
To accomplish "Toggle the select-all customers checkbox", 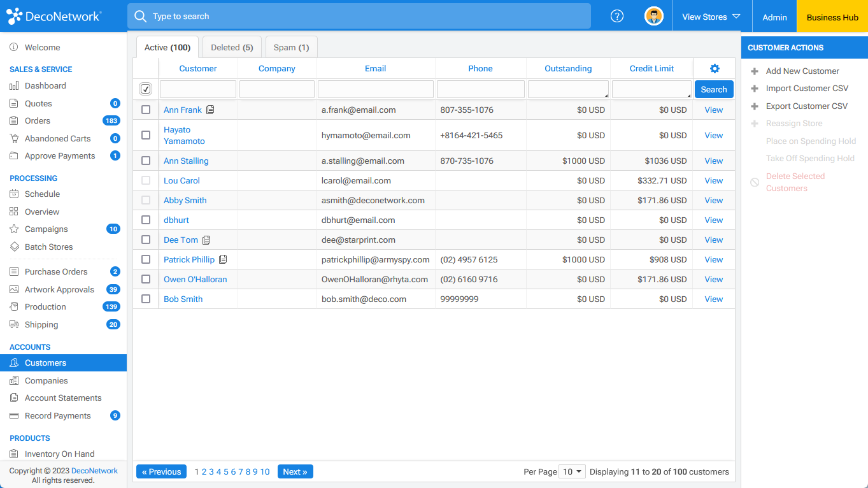I will tap(146, 89).
